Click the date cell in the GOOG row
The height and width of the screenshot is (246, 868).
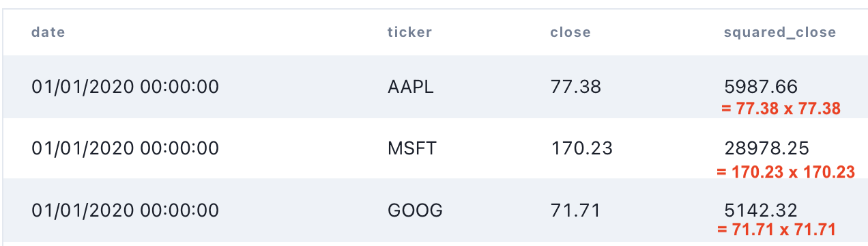125,210
